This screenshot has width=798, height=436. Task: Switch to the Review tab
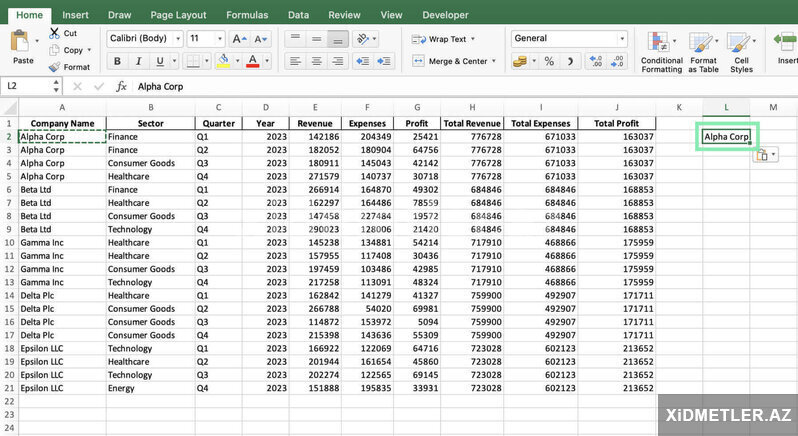(x=345, y=15)
